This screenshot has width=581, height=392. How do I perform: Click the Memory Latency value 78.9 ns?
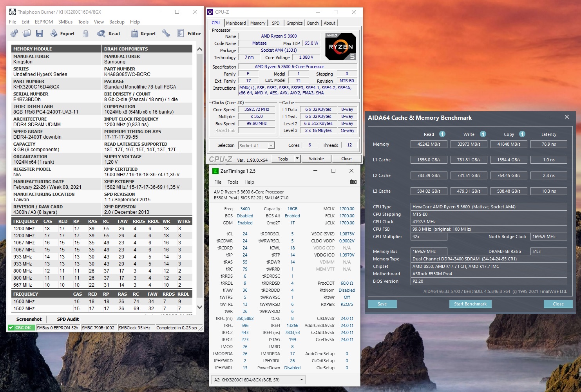tap(548, 144)
